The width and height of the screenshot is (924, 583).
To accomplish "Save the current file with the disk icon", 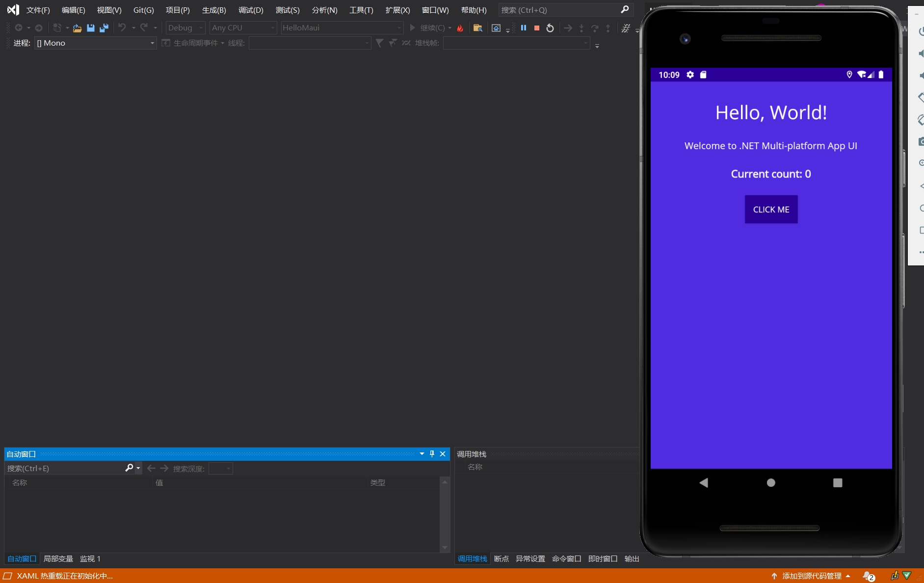I will coord(90,28).
